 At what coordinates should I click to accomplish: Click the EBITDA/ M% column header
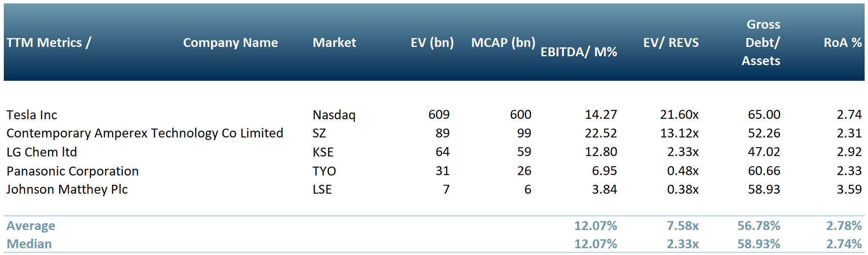tap(578, 52)
